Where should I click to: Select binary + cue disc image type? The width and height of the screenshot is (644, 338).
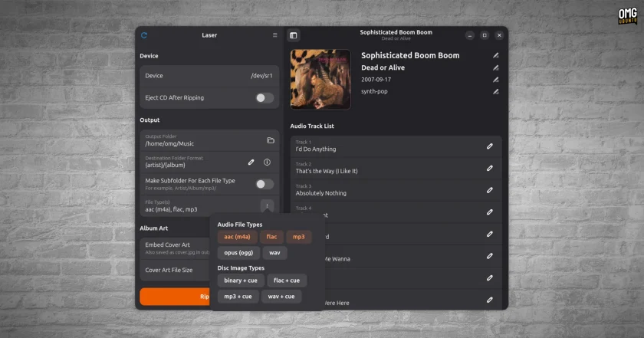tap(241, 281)
